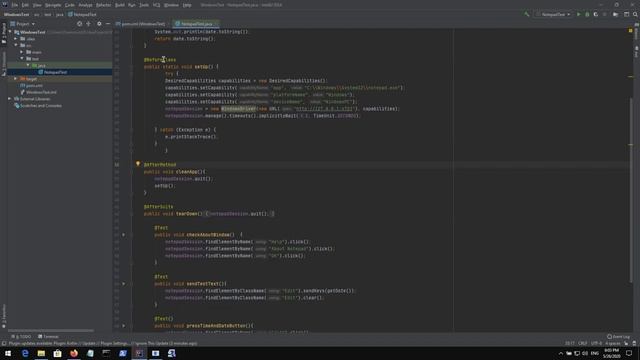Collapse the test folder node
Screen dimensions: 640x360
[22, 59]
